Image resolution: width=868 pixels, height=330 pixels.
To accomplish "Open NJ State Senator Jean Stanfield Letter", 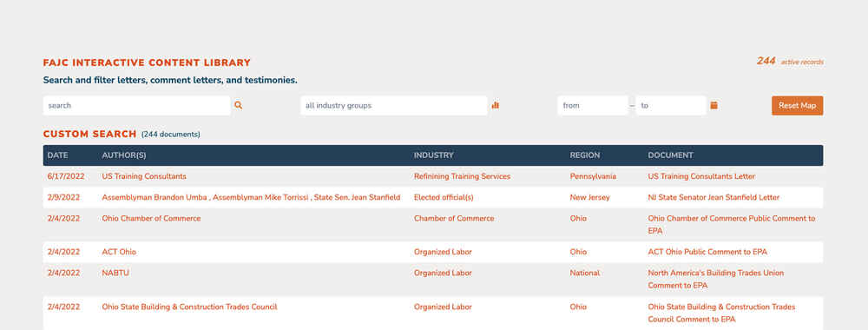I will pyautogui.click(x=713, y=198).
